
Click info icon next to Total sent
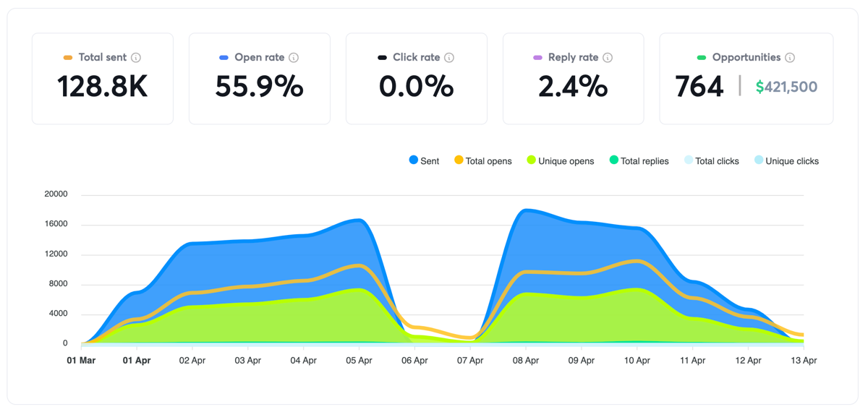click(x=136, y=58)
